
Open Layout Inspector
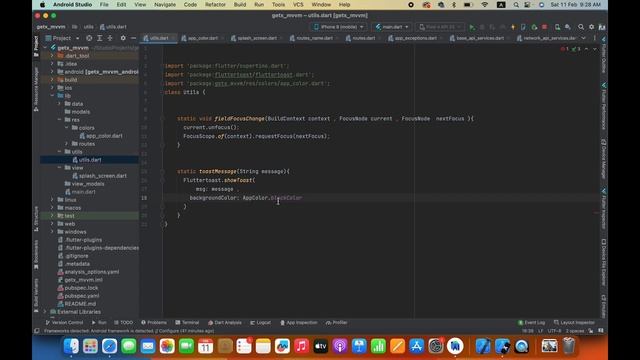[x=574, y=322]
